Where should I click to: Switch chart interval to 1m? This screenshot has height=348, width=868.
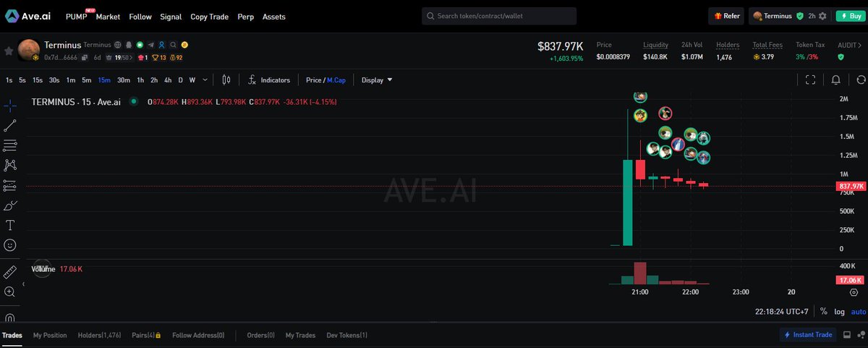pos(71,80)
